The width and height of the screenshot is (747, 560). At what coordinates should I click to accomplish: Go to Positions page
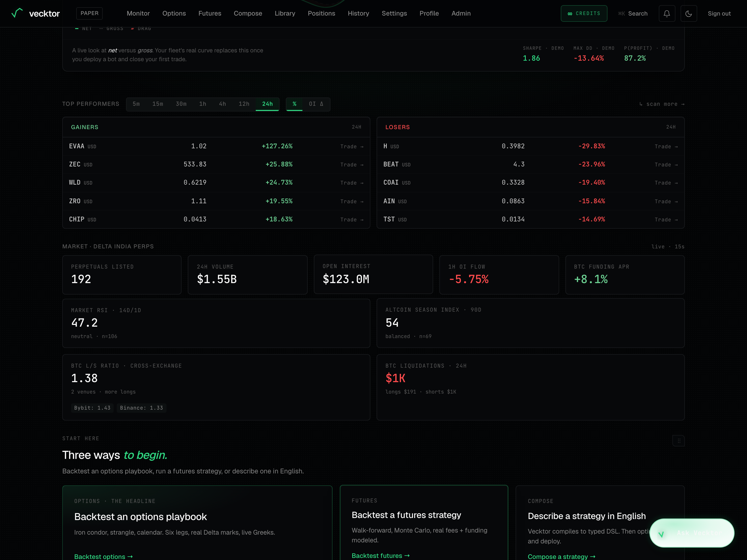[x=321, y=13]
